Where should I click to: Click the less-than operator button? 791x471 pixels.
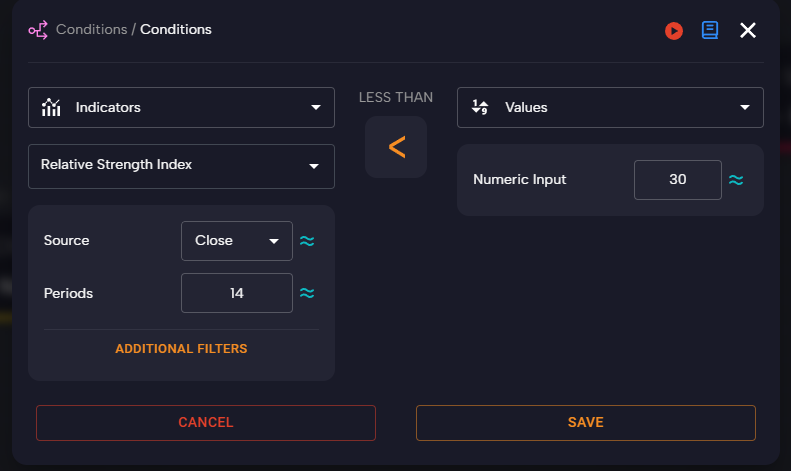click(396, 148)
